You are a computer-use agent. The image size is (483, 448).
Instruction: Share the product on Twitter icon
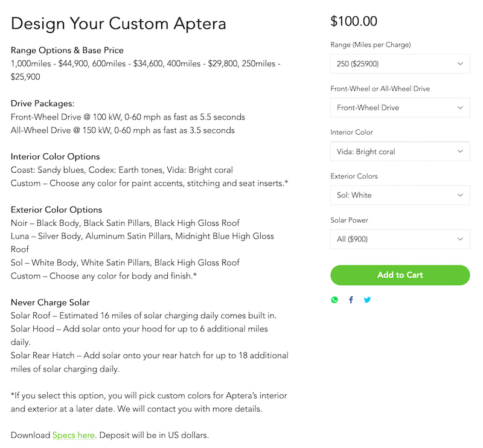(x=367, y=300)
